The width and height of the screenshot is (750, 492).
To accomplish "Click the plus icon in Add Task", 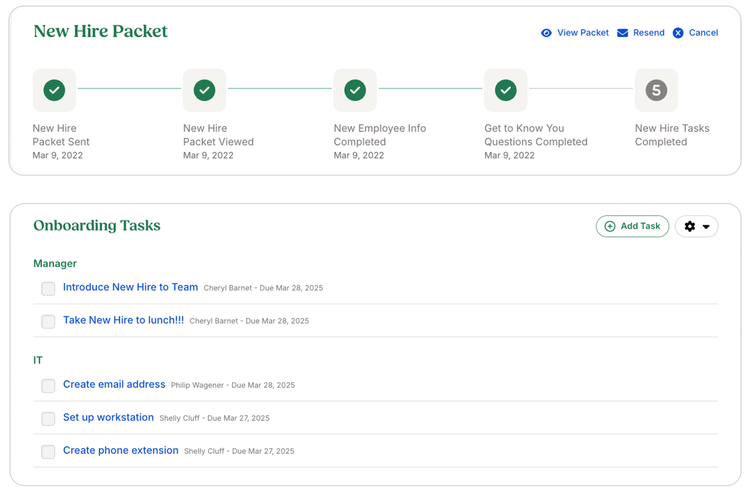I will click(610, 226).
